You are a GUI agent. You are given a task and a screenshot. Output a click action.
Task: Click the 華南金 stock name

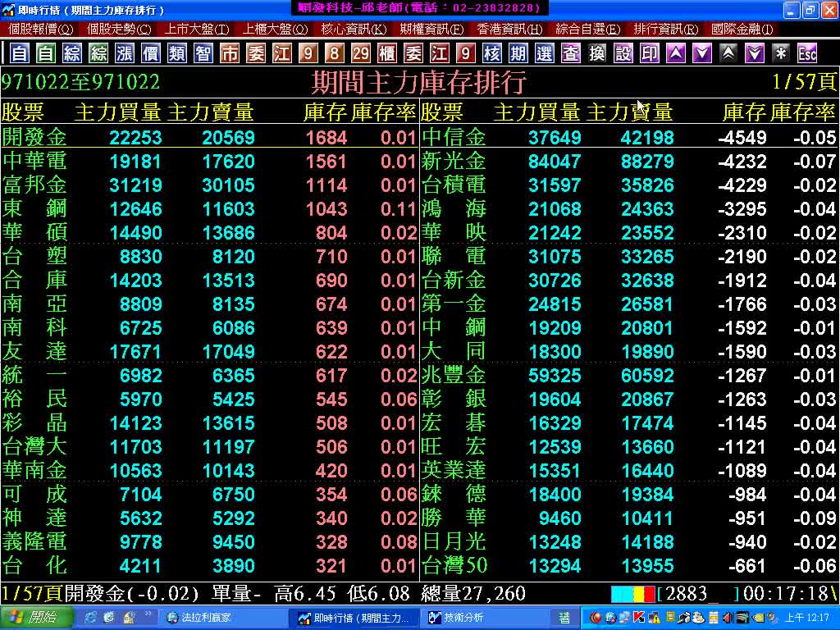pos(34,470)
